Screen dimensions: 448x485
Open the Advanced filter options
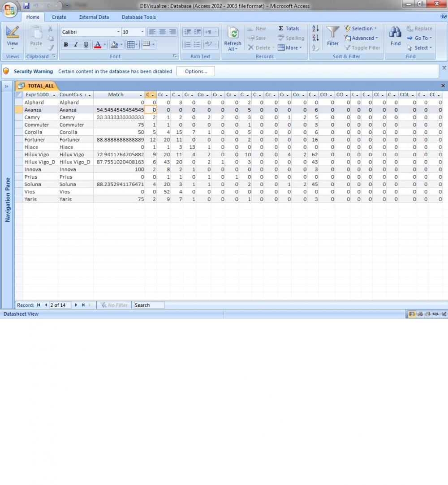(x=361, y=38)
